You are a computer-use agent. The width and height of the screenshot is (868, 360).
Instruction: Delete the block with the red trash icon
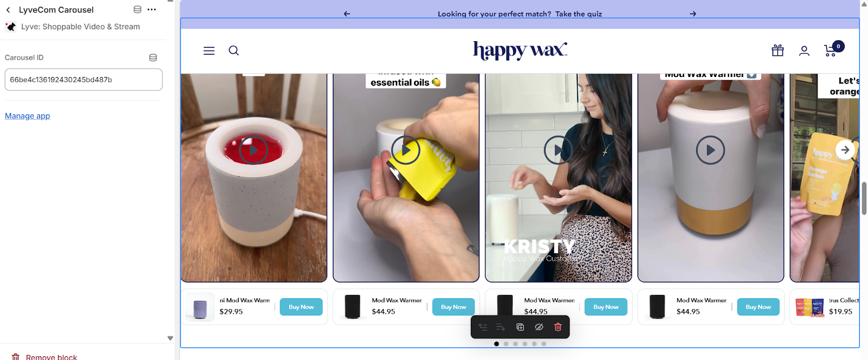pos(558,327)
